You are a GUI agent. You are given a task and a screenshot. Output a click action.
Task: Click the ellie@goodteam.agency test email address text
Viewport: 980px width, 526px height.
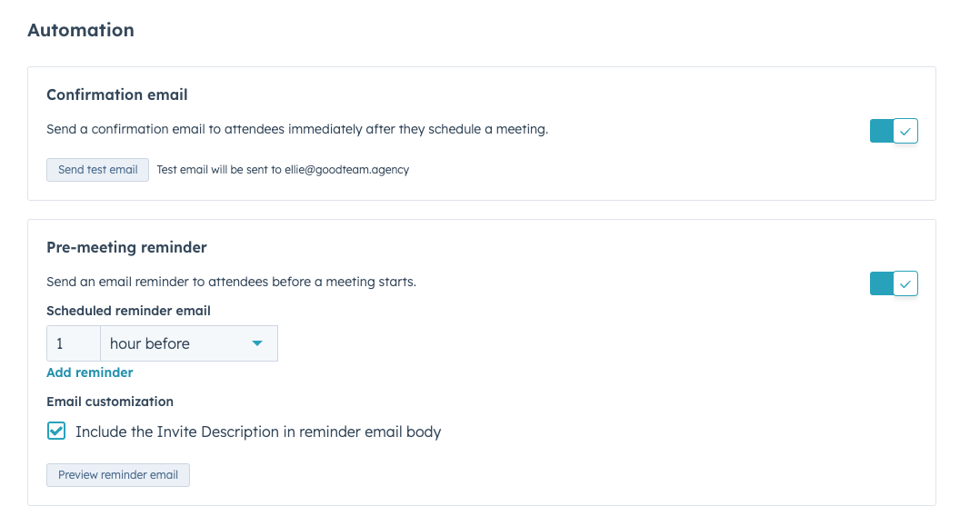347,170
